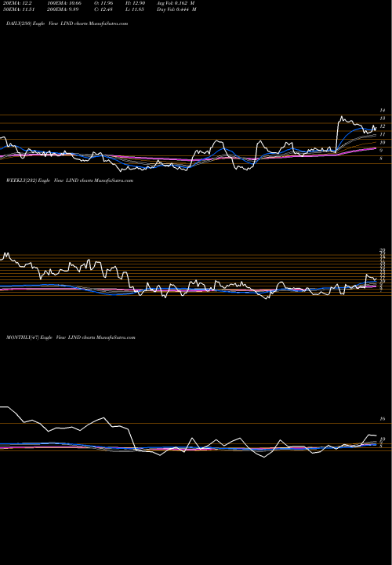Click the 11 label on daily chart axis
The image size is (392, 565).
click(383, 134)
